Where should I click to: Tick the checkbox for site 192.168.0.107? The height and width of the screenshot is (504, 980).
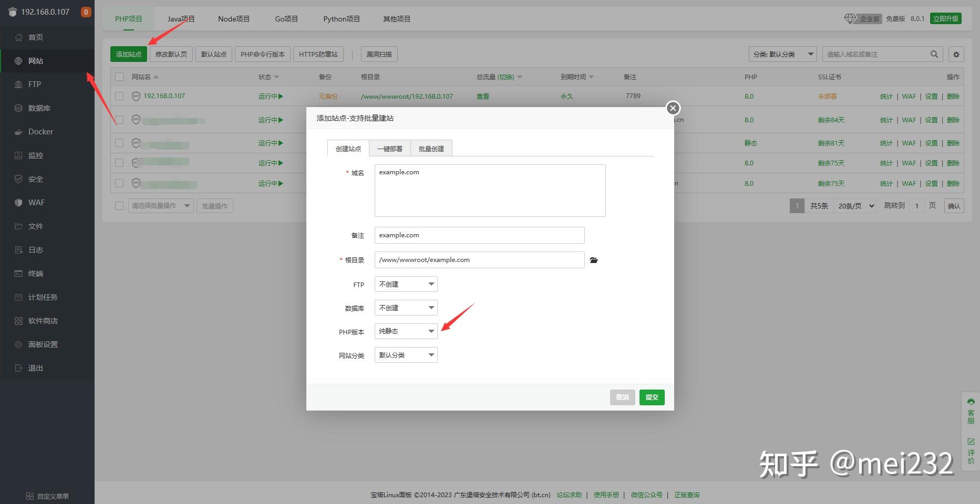119,96
